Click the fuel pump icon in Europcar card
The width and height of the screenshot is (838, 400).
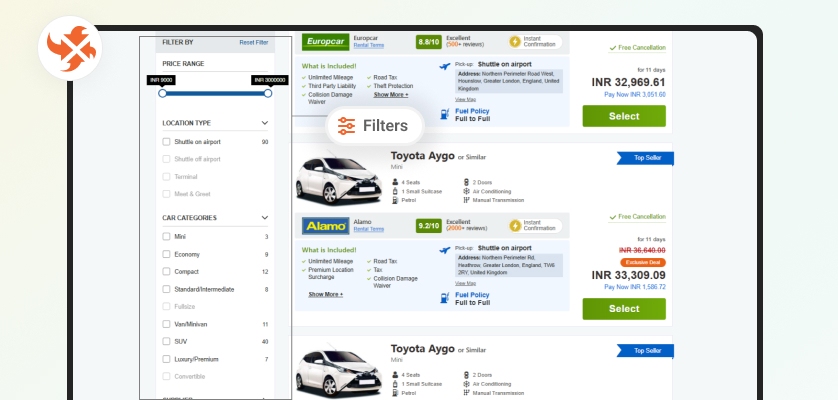[x=445, y=114]
